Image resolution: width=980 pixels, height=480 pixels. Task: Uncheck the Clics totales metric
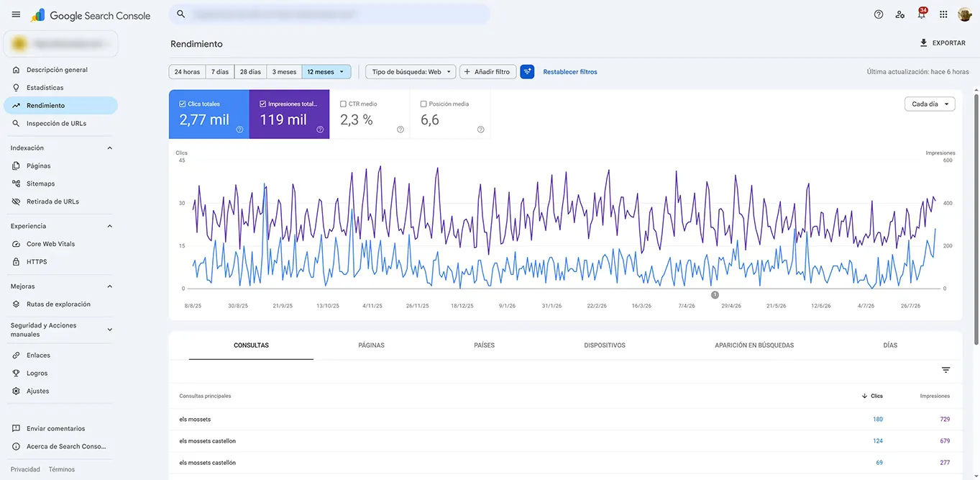(183, 104)
